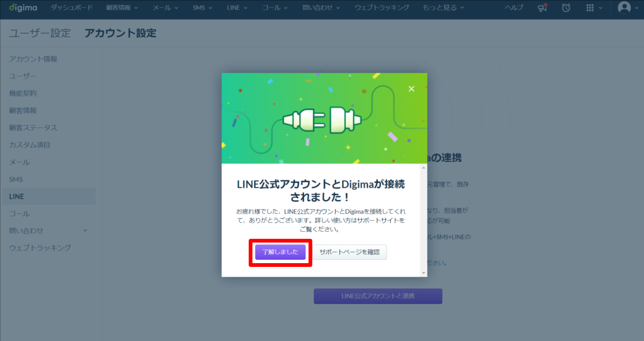Viewport: 644px width, 341px height.
Task: Open ウェブトラッキング in the top navigation
Action: (x=382, y=7)
